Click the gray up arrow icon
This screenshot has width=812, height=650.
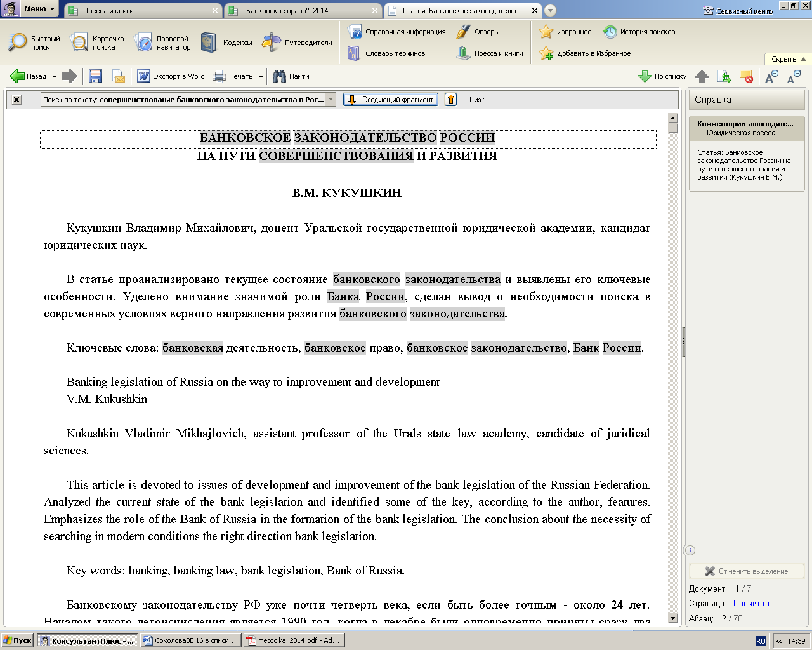click(x=702, y=76)
